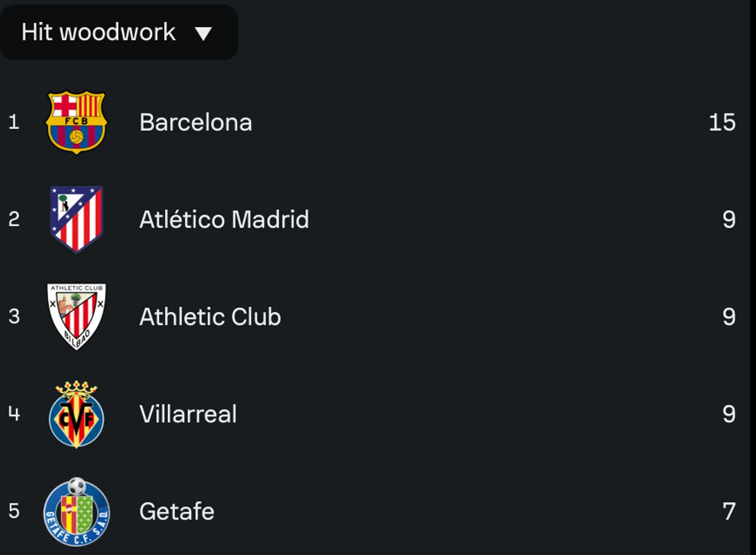
Task: Open the Barcelona team name link
Action: (196, 123)
